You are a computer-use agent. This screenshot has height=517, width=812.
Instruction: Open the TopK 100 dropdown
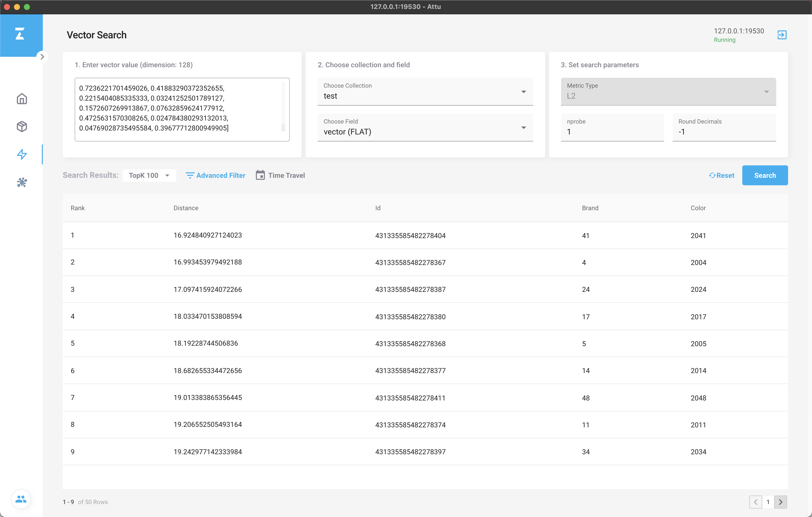pyautogui.click(x=149, y=176)
